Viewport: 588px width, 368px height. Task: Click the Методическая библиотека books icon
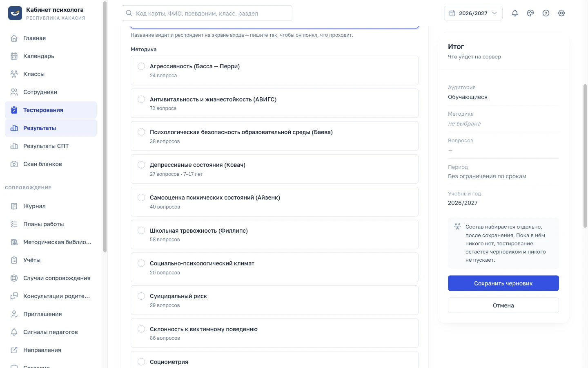point(14,242)
